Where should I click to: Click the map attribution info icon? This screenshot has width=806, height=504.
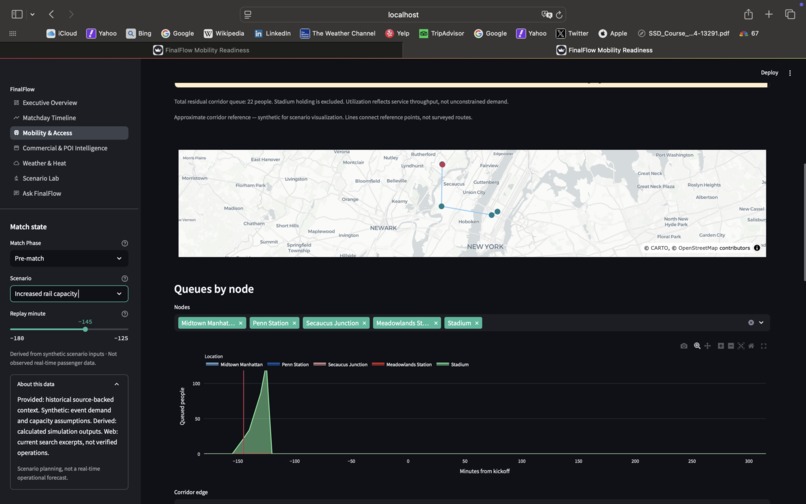pyautogui.click(x=757, y=248)
